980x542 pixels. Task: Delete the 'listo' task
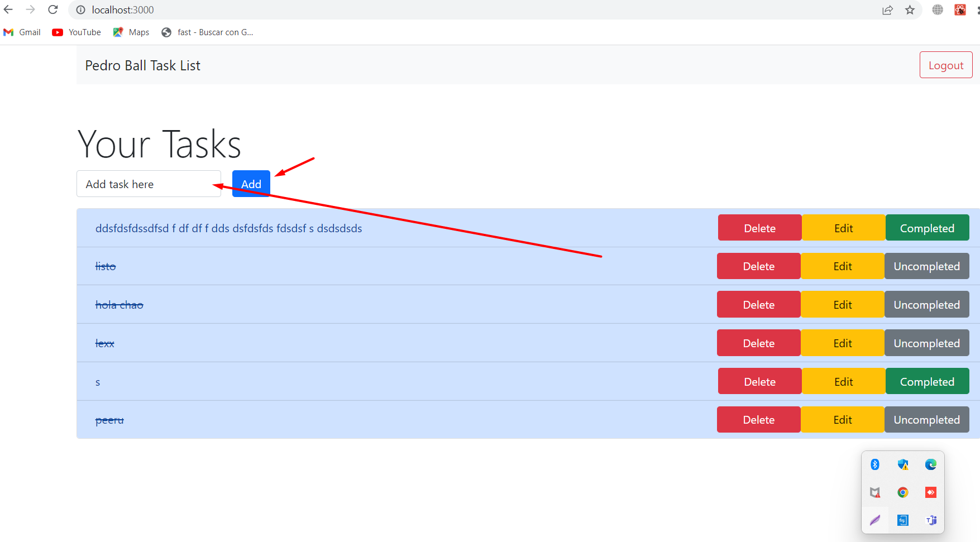point(759,266)
